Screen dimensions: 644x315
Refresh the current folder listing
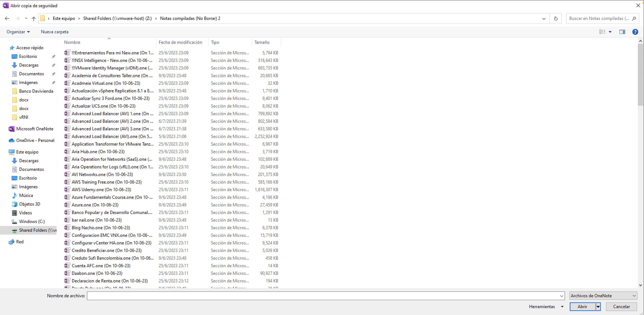click(556, 18)
